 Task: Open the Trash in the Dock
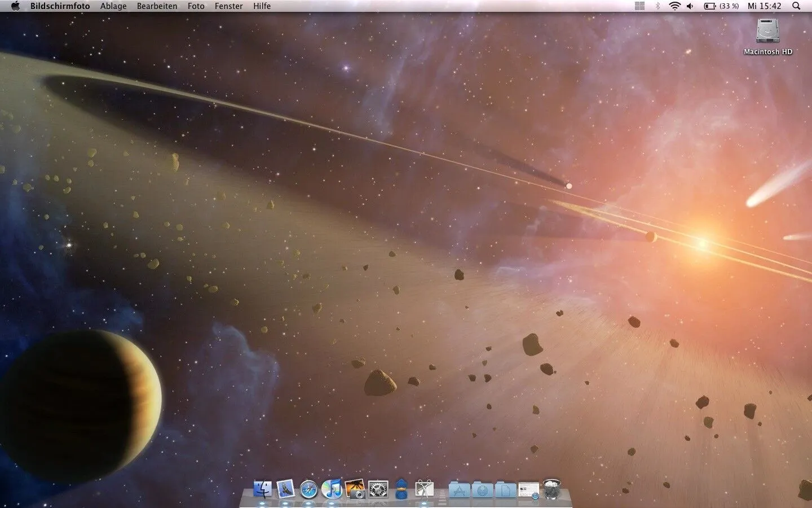point(551,489)
